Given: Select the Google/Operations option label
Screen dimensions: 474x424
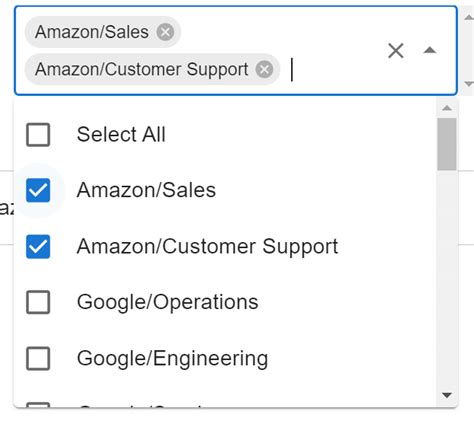Looking at the screenshot, I should pos(167,302).
